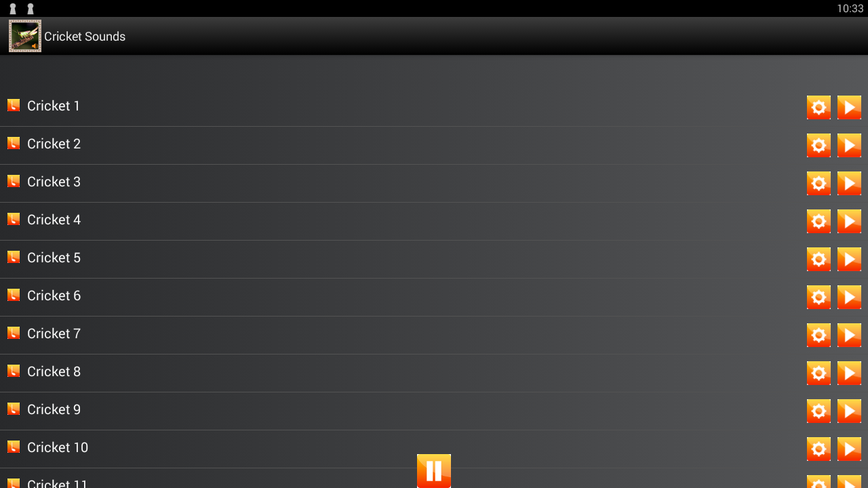
Task: Open settings gear for Cricket 10
Action: pyautogui.click(x=818, y=449)
